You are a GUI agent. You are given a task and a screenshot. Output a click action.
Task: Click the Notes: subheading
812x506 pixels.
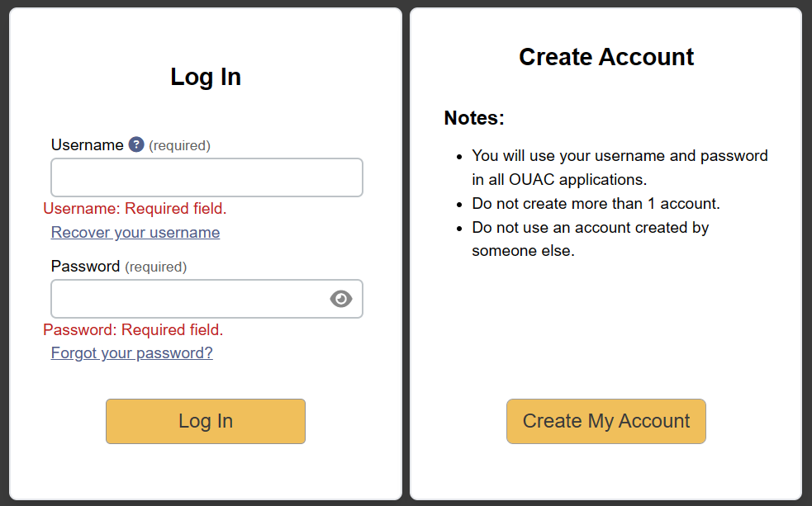474,118
